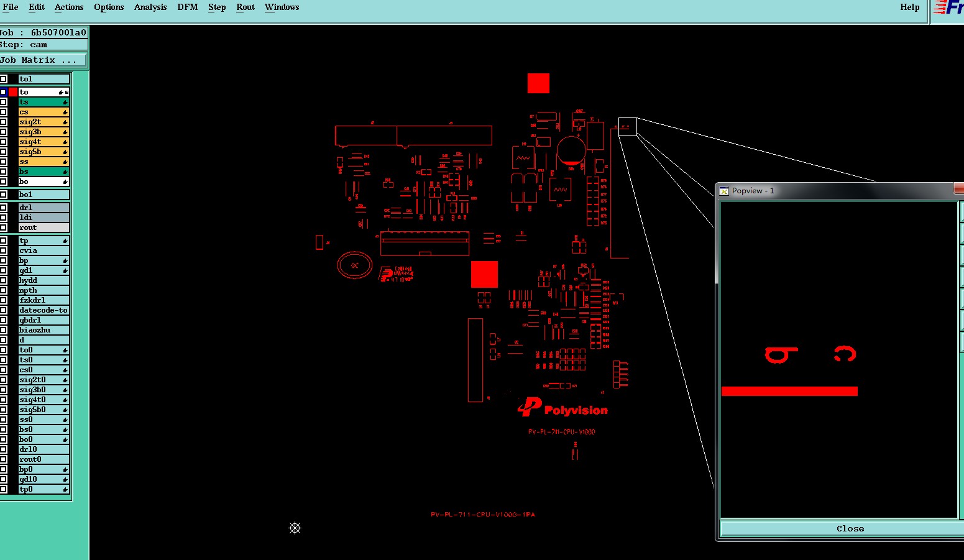The image size is (964, 560).
Task: Click the affected-layer hand icon on ts
Action: pyautogui.click(x=65, y=102)
